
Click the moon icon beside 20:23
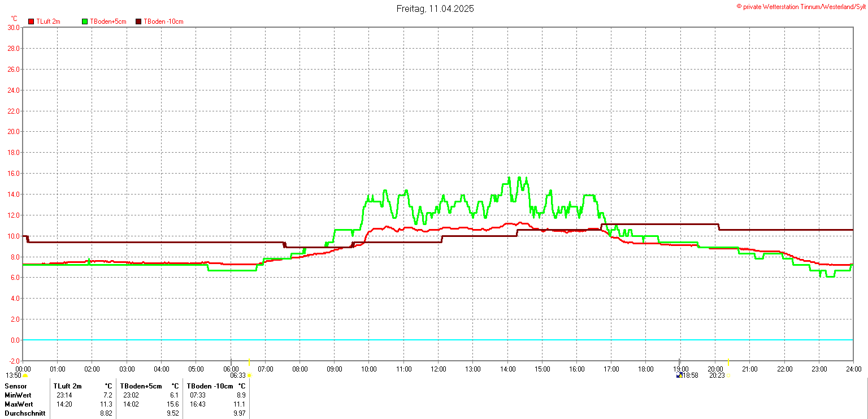[x=728, y=375]
